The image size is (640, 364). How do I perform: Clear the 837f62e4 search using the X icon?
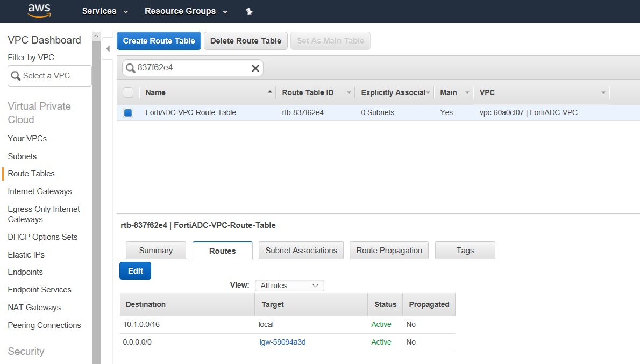pos(255,68)
